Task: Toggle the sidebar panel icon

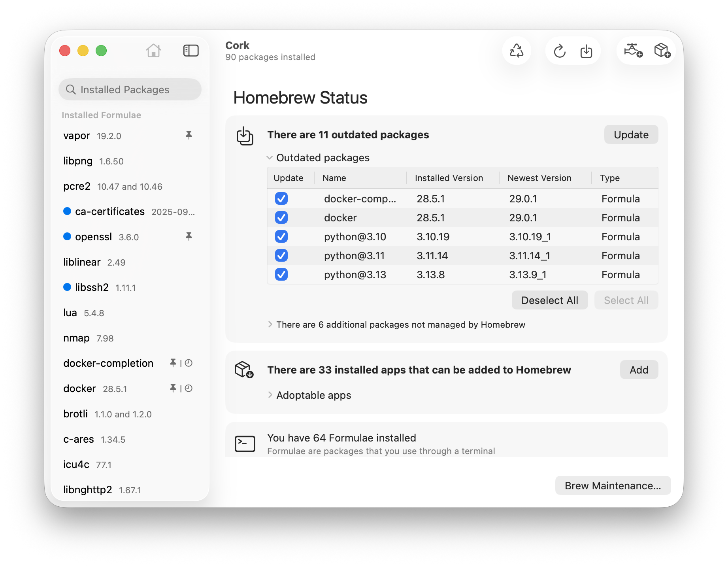Action: pyautogui.click(x=191, y=51)
